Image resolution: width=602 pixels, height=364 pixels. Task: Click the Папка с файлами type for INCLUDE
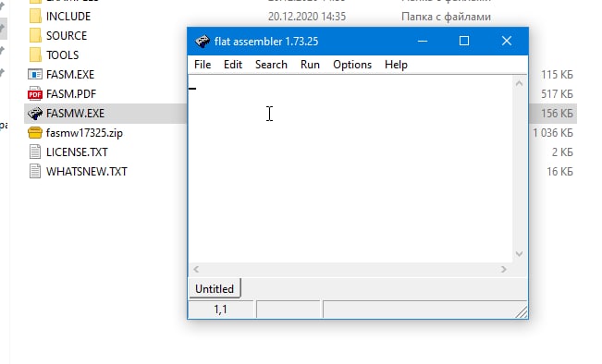click(446, 17)
